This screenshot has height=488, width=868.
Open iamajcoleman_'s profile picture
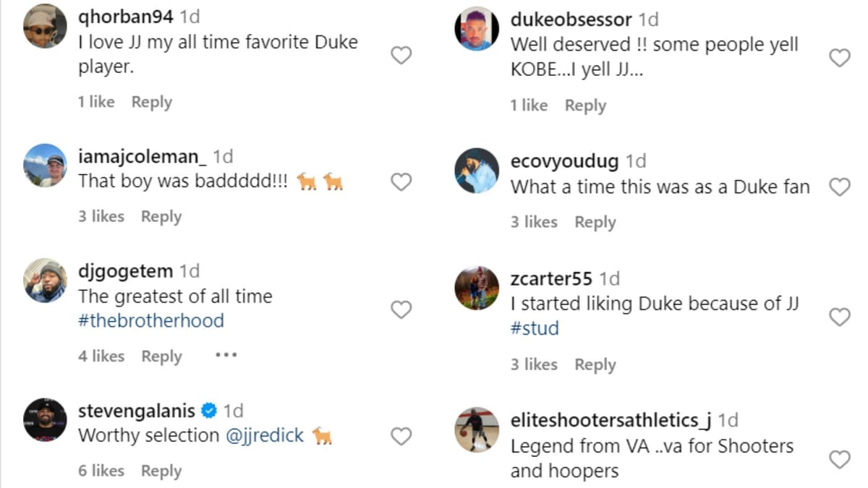[44, 165]
